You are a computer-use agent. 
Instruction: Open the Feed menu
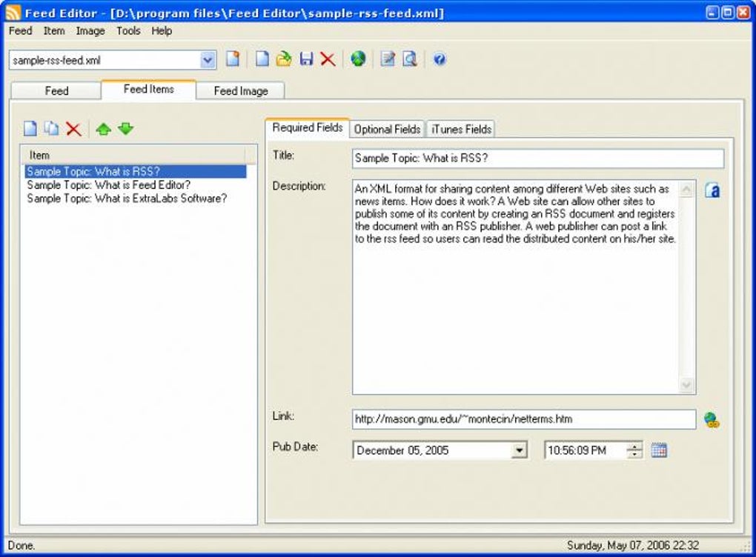(x=20, y=31)
